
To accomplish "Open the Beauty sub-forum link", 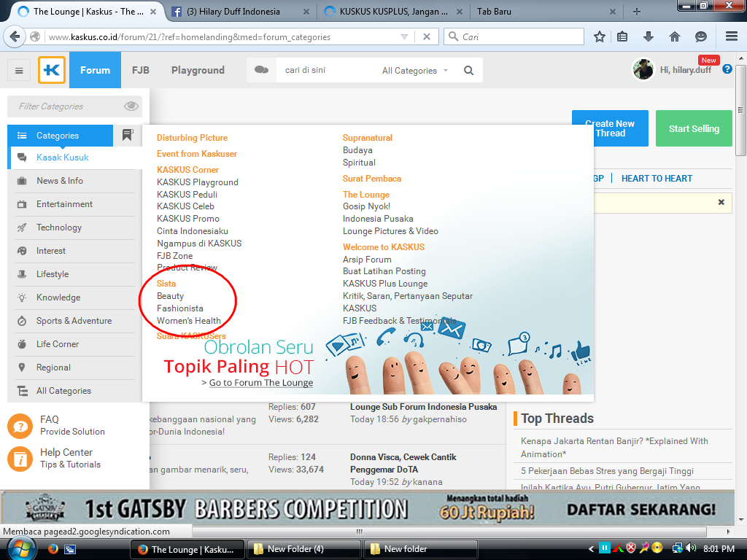I will click(170, 296).
